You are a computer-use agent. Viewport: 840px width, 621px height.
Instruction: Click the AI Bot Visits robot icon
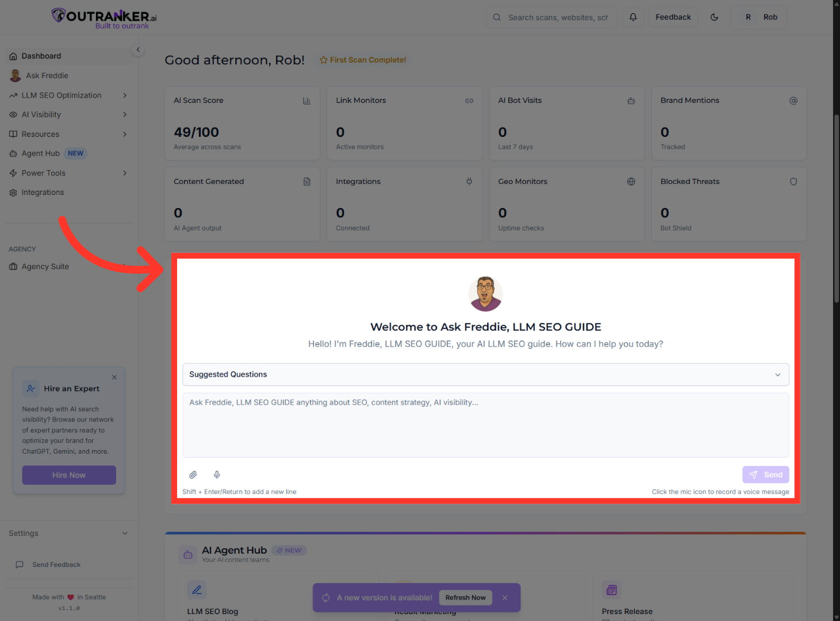click(631, 101)
